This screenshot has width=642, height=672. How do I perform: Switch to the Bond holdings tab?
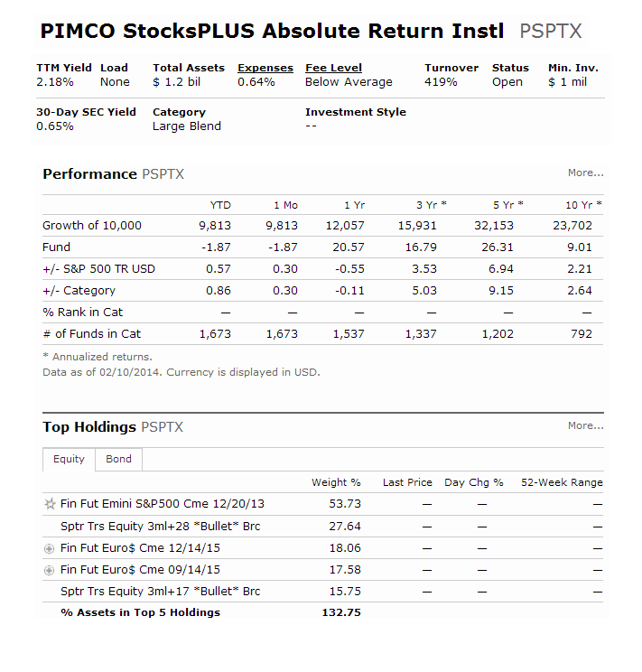(118, 459)
